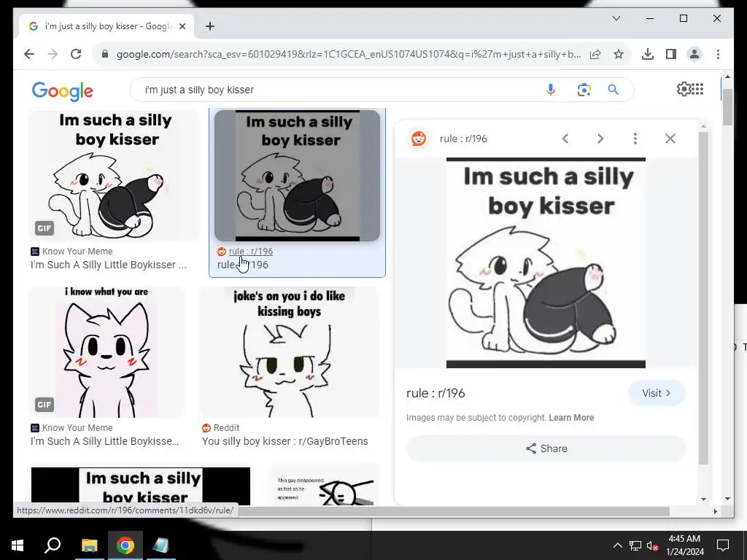Image resolution: width=747 pixels, height=560 pixels.
Task: Open "joke's on you" kissing boys thumbnail
Action: (289, 352)
